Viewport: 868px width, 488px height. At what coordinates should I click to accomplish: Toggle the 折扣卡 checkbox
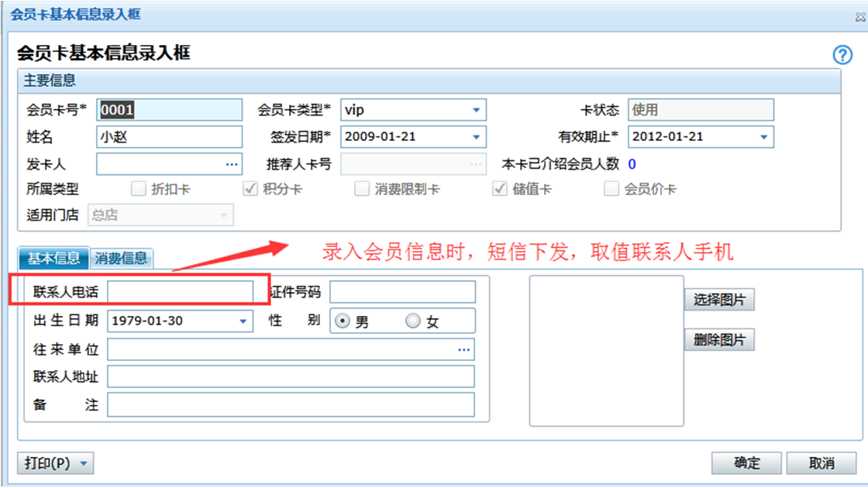[x=139, y=189]
